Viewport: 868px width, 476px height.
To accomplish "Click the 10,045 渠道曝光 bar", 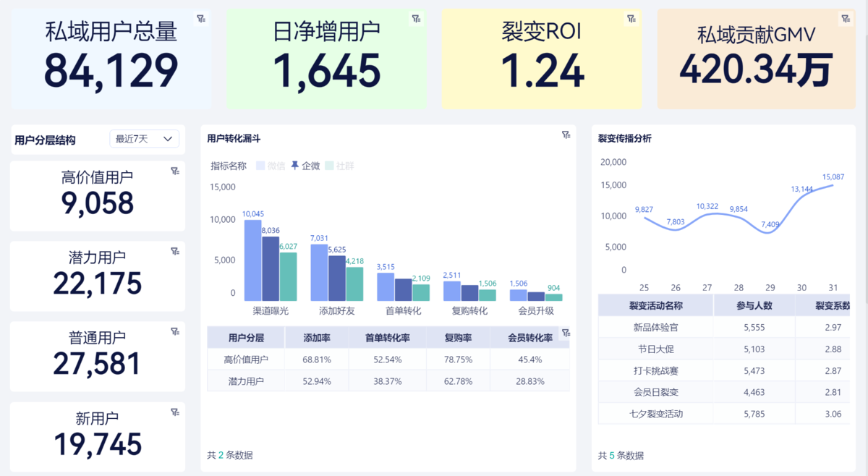I will [252, 260].
